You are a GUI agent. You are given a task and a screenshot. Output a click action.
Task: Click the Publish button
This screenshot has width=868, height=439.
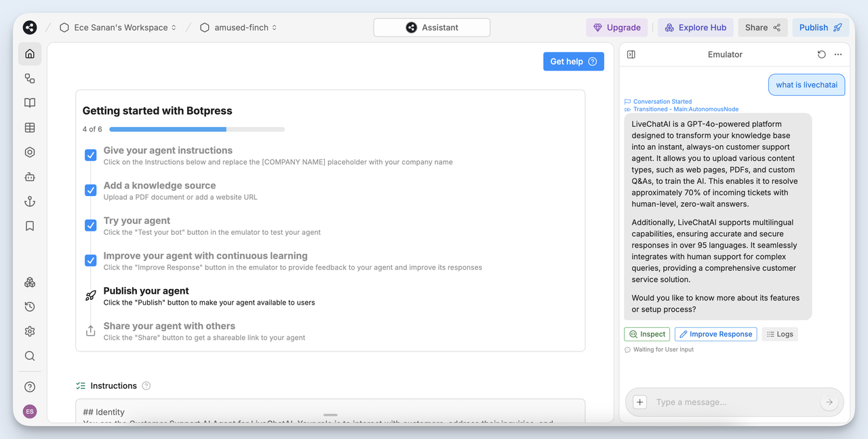pyautogui.click(x=821, y=27)
